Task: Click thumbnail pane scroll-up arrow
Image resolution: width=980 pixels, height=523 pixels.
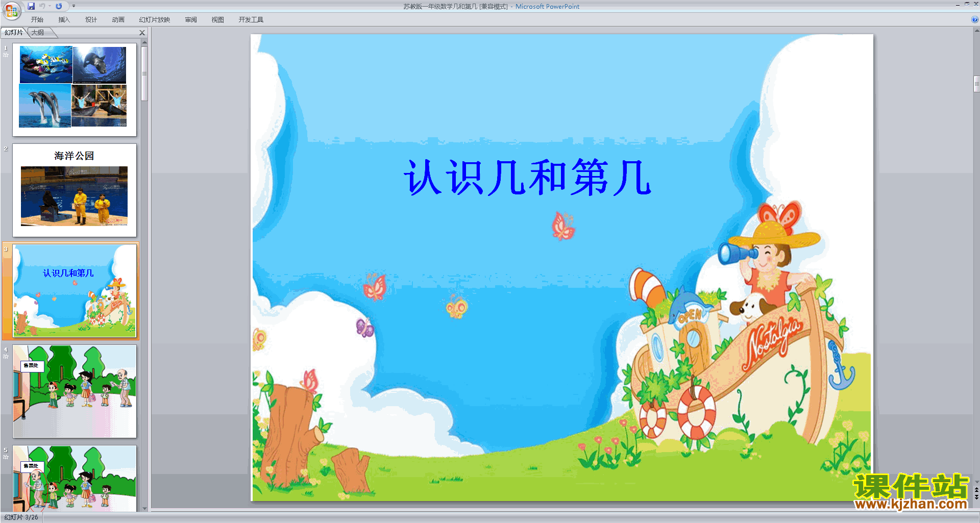Action: coord(144,42)
